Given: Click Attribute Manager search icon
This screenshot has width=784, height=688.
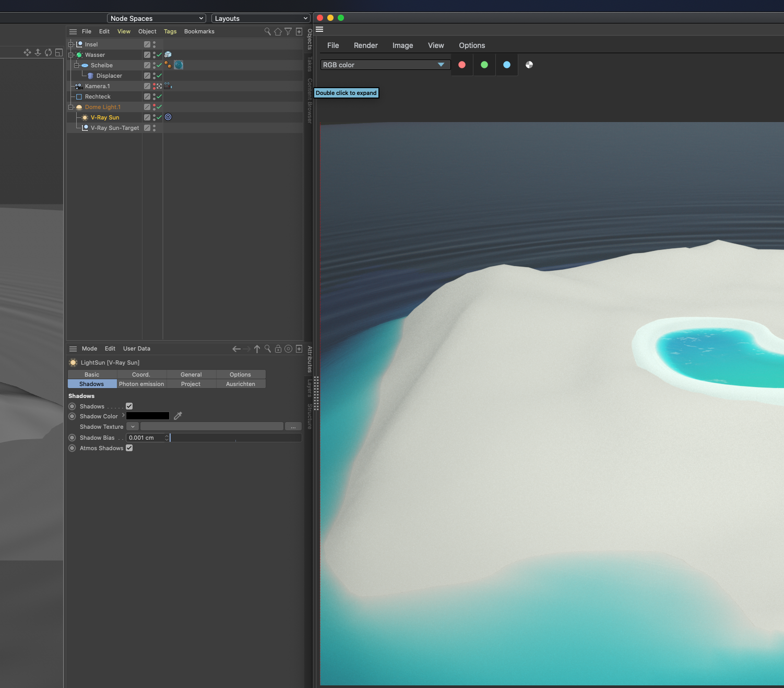Looking at the screenshot, I should coord(268,348).
